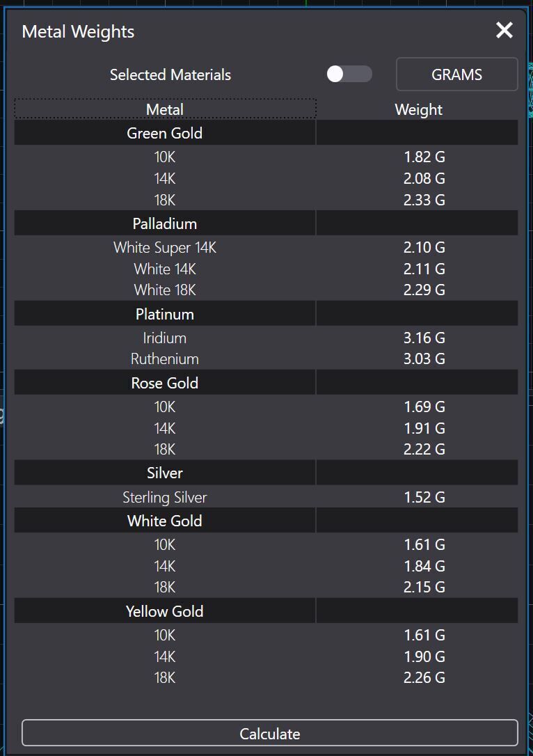Toggle the Selected Materials switch
This screenshot has height=756, width=533.
click(x=349, y=74)
